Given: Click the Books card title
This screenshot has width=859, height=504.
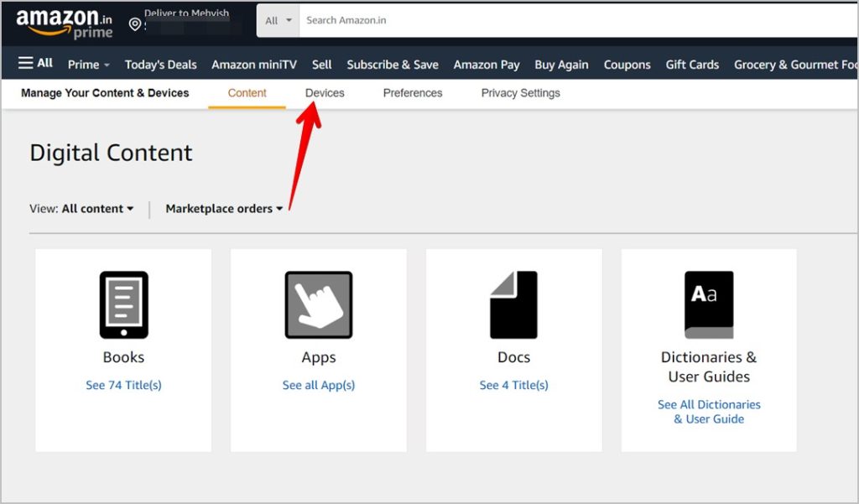Looking at the screenshot, I should click(x=124, y=357).
